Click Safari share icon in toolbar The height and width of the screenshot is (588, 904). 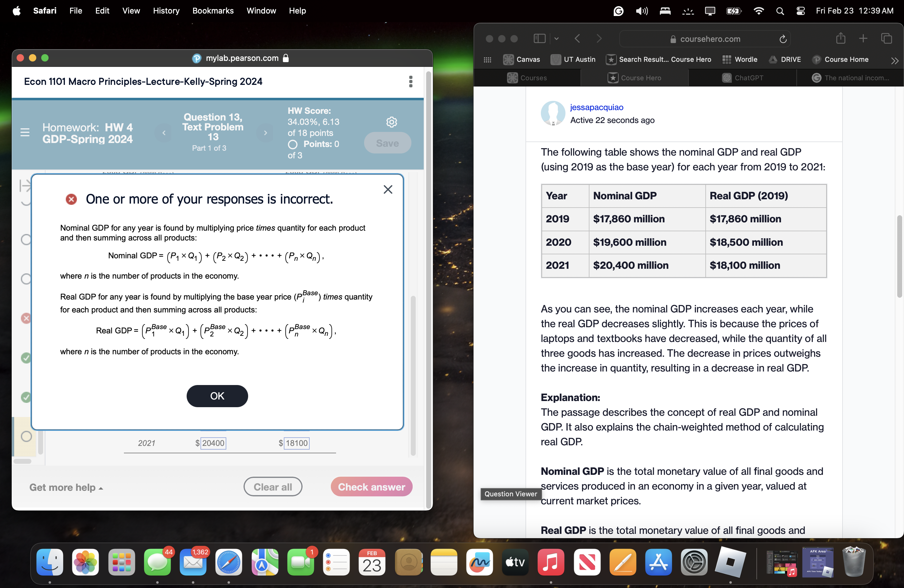pos(841,38)
